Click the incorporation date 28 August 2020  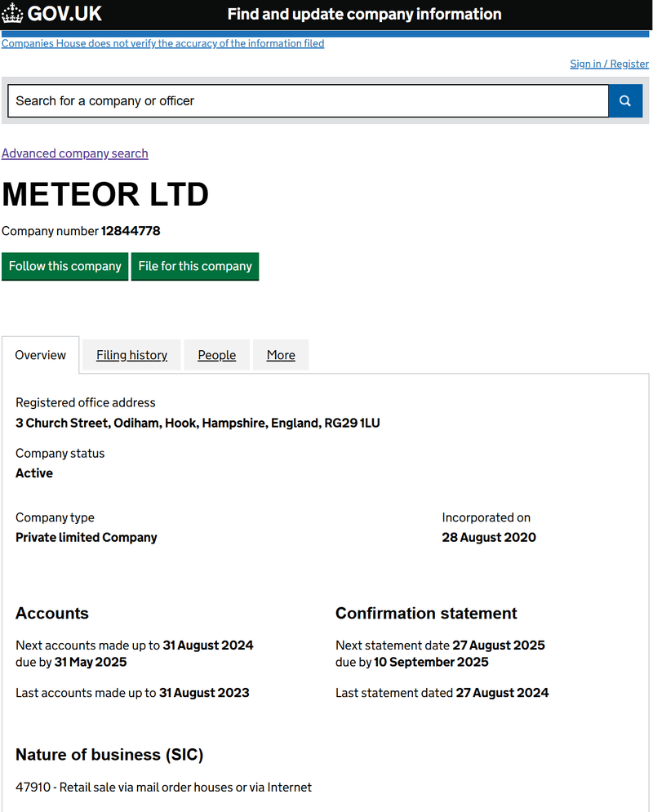pyautogui.click(x=489, y=538)
